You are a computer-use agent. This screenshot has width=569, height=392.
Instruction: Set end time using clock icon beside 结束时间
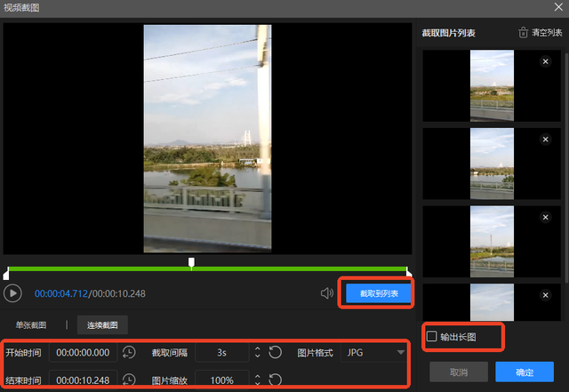(x=129, y=380)
